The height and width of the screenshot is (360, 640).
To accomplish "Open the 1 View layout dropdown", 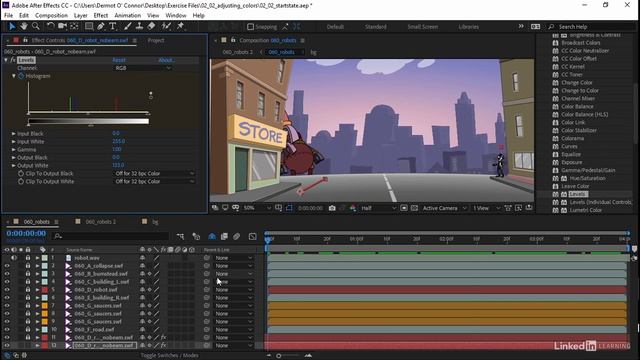I will point(487,208).
